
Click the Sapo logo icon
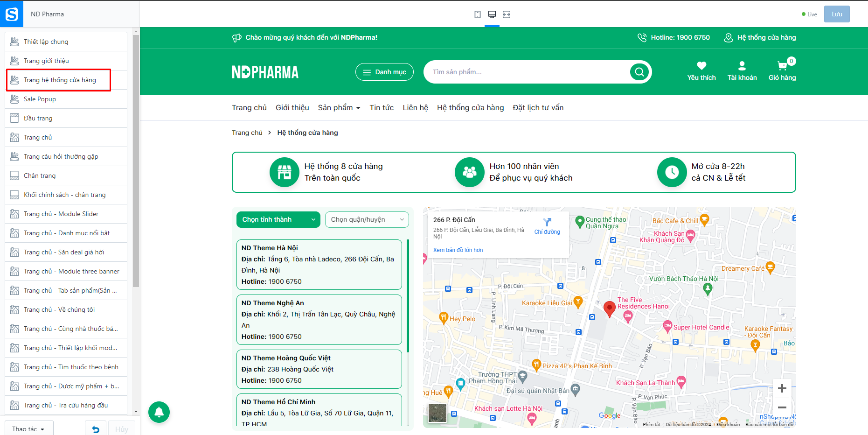12,14
